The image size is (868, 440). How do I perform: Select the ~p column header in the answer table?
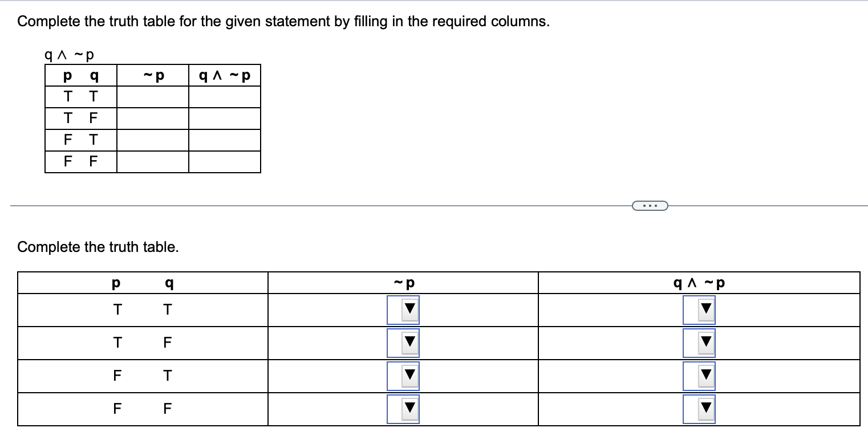click(x=402, y=282)
